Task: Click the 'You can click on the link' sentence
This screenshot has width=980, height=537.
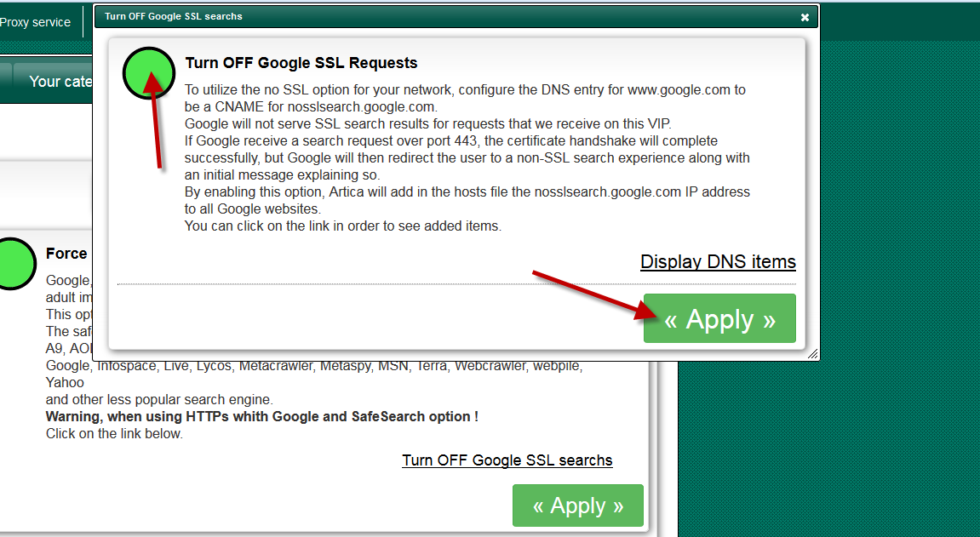Action: tap(342, 226)
